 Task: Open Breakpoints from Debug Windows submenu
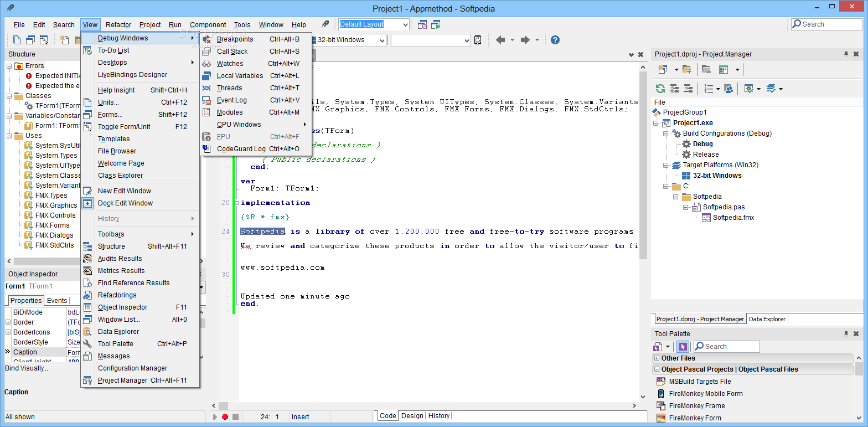[235, 39]
